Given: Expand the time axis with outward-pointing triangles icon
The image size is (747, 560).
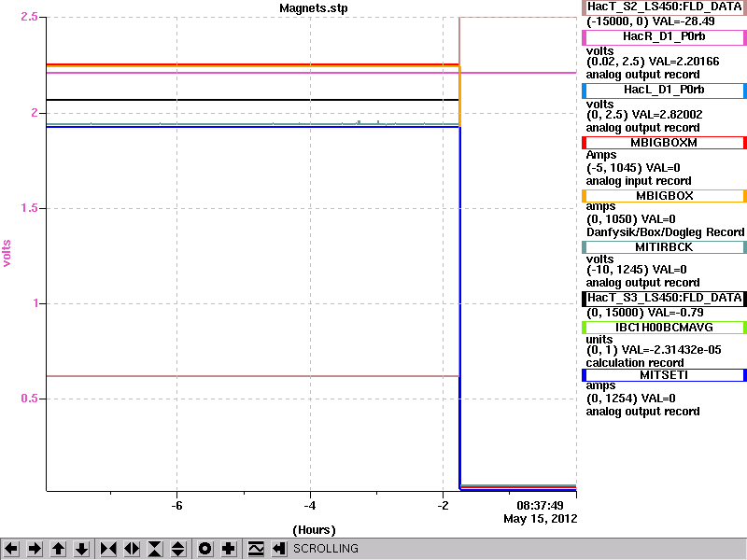Looking at the screenshot, I should click(132, 549).
